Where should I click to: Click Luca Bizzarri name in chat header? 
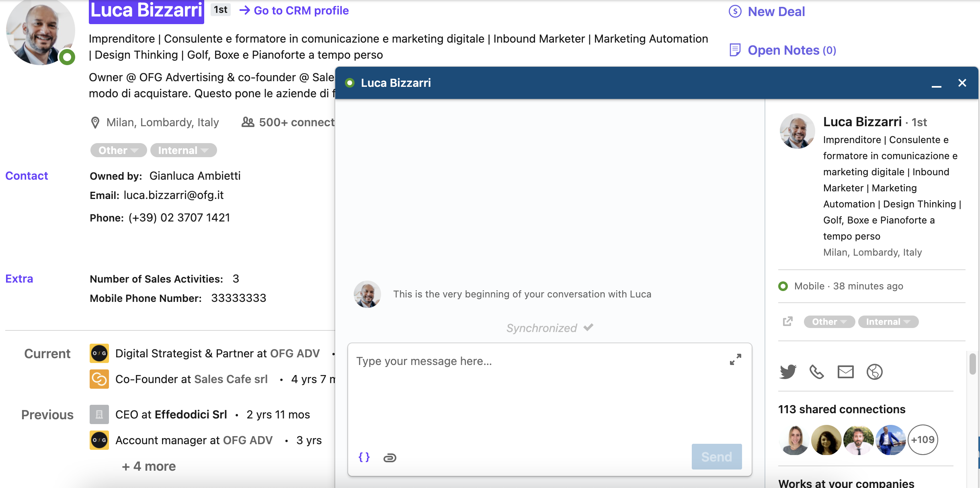(396, 83)
